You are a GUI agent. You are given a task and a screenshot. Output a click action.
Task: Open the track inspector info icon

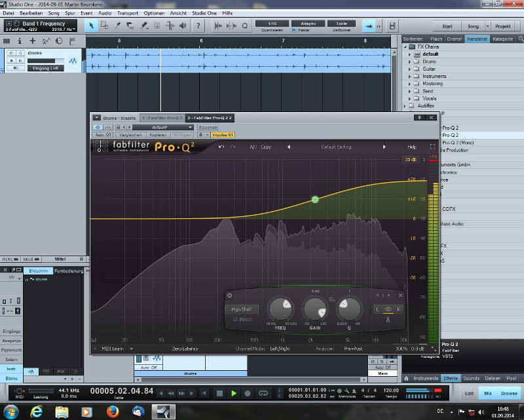(20, 41)
